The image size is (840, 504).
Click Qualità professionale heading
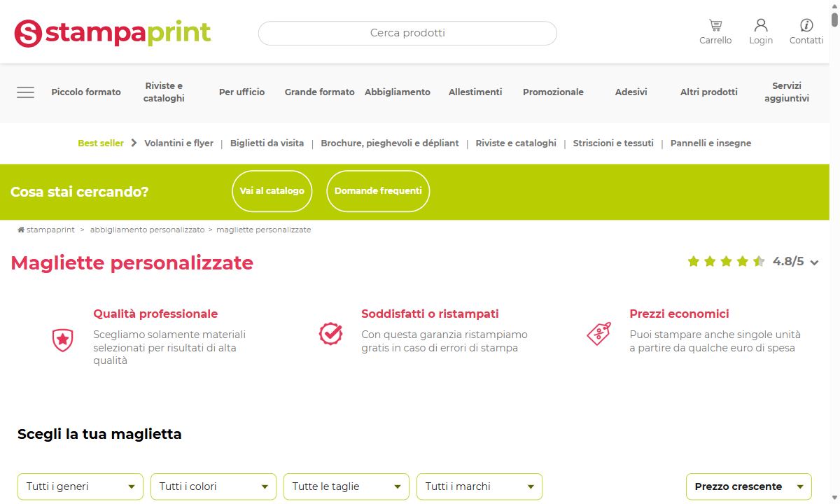click(155, 314)
